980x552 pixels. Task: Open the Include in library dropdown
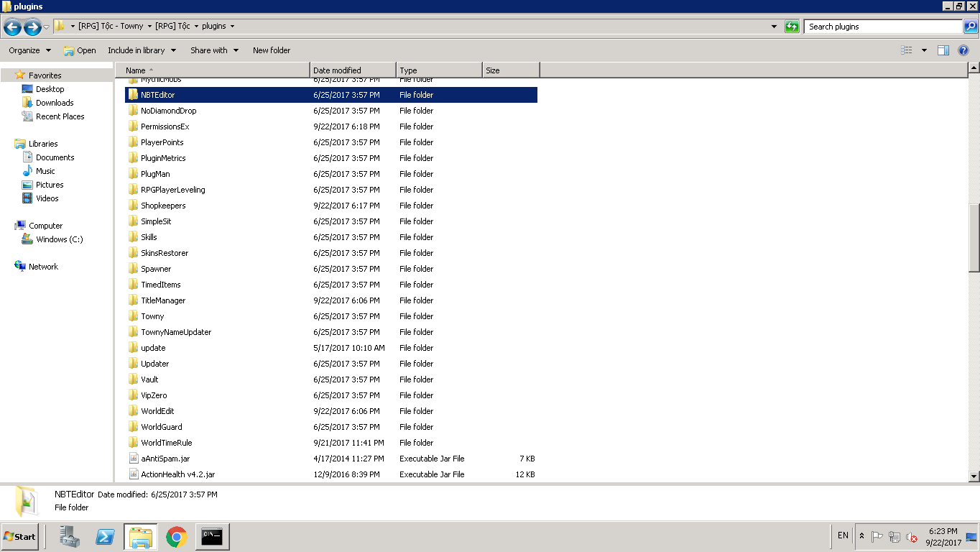pyautogui.click(x=142, y=50)
